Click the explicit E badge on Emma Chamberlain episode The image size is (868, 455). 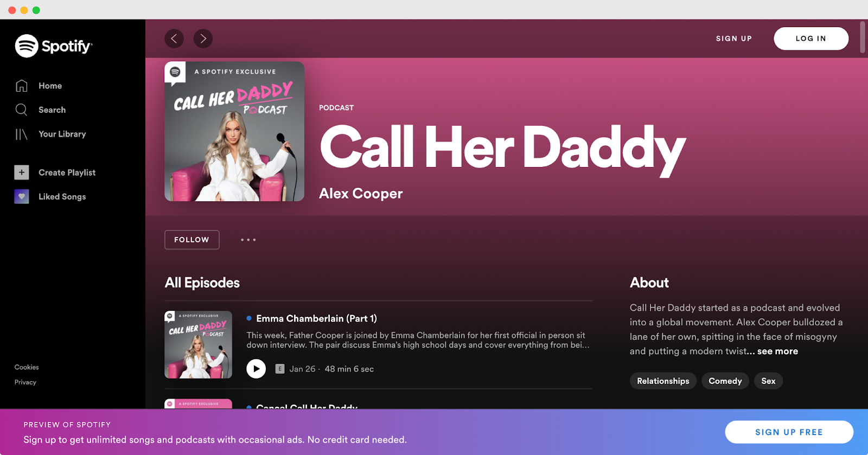tap(280, 369)
